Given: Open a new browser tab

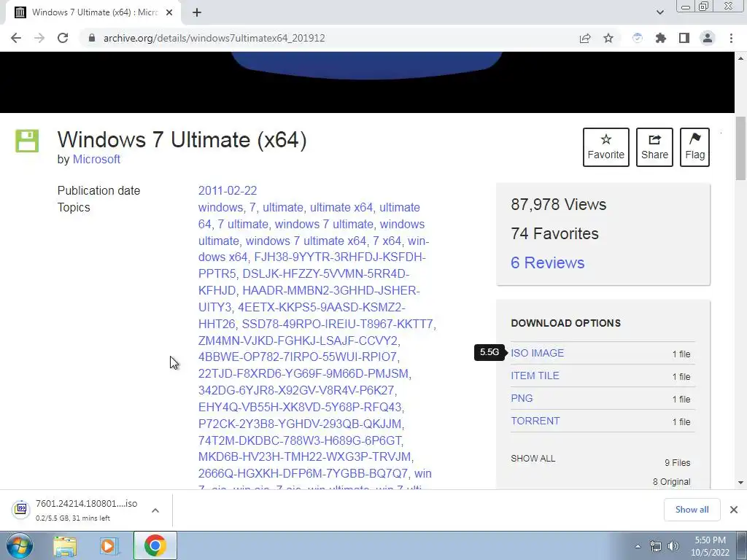Looking at the screenshot, I should (x=197, y=12).
